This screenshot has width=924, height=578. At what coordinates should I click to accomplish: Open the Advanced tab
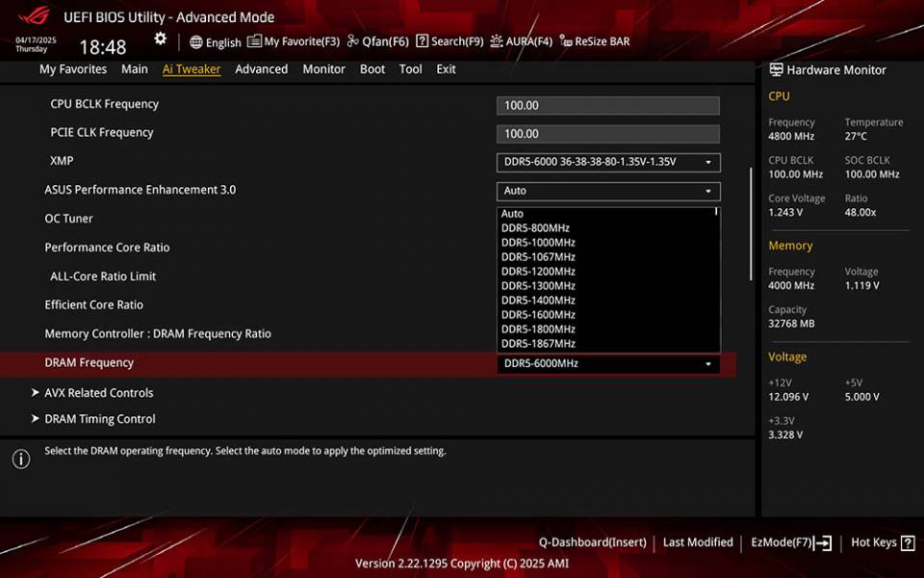tap(261, 69)
